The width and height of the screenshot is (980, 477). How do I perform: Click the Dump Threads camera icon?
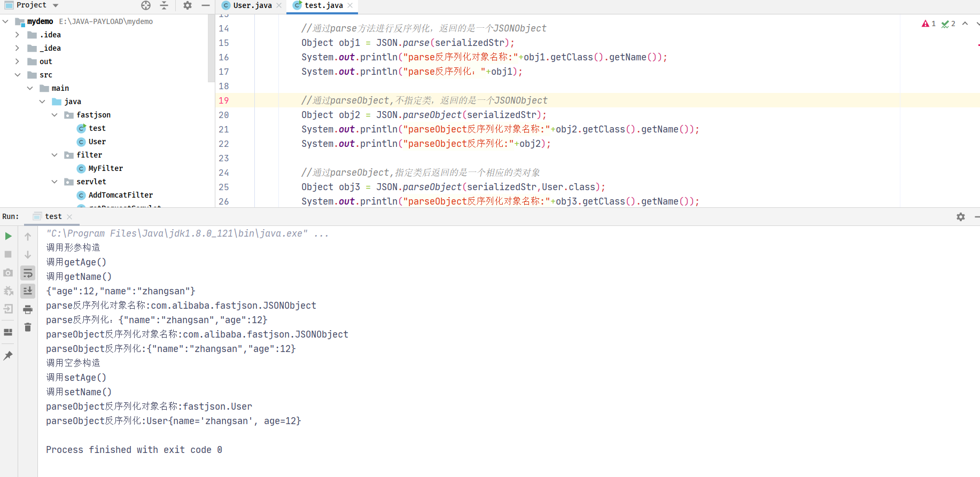pyautogui.click(x=8, y=272)
